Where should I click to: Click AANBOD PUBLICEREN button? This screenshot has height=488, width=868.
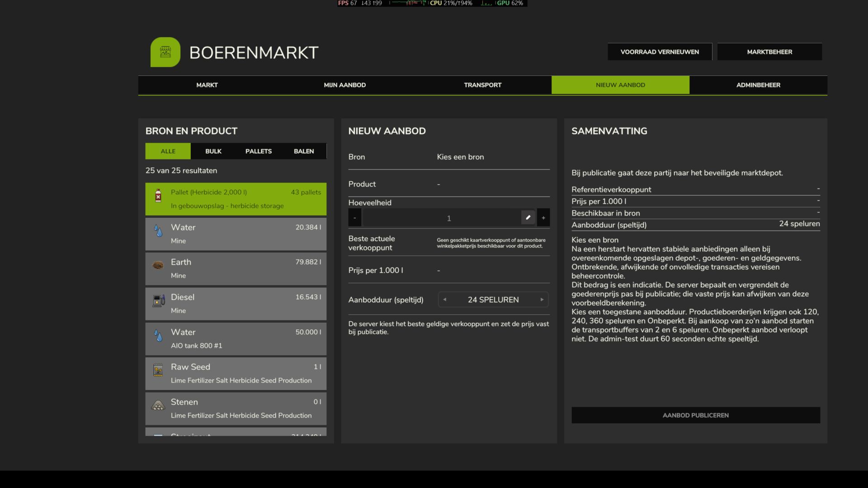[696, 415]
